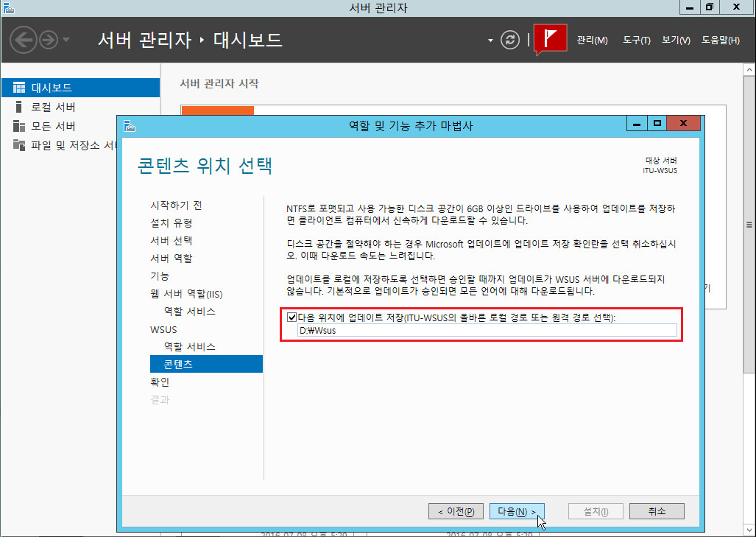Select the 확인 step in wizard list
Viewport: 756px width, 537px height.
160,382
